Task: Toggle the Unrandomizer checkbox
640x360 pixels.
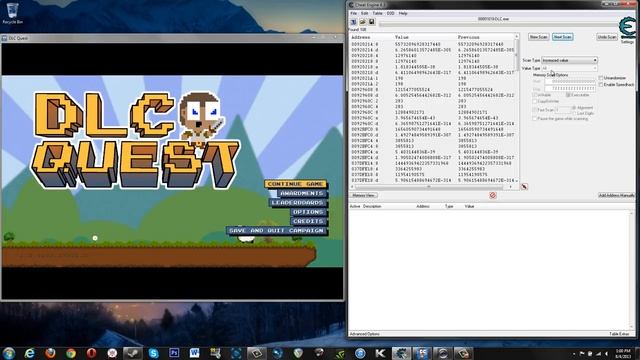Action: pyautogui.click(x=601, y=78)
